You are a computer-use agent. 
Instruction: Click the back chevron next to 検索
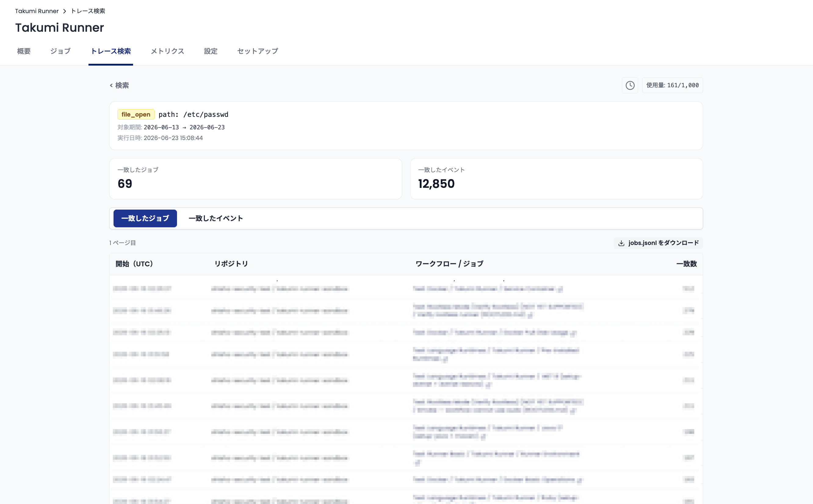111,86
